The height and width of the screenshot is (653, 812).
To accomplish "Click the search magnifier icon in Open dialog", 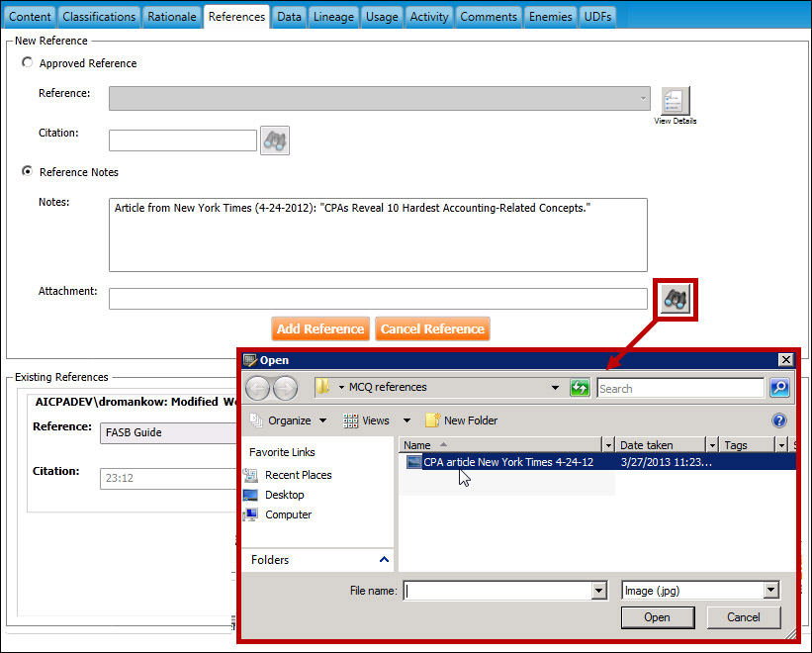I will pyautogui.click(x=779, y=388).
